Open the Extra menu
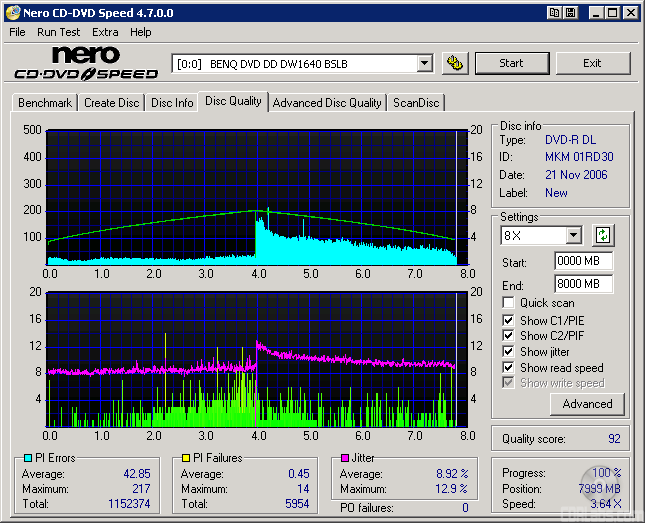The height and width of the screenshot is (523, 645). 105,32
